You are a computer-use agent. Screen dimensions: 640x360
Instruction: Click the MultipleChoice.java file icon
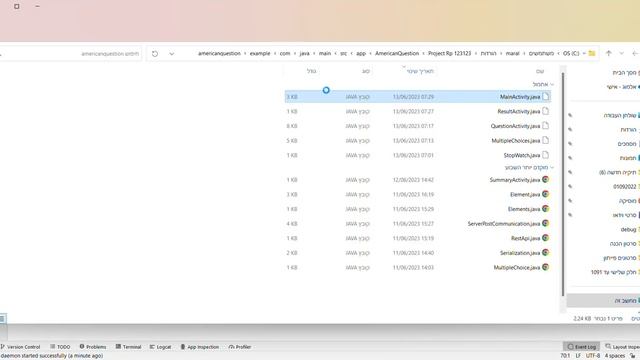[546, 267]
